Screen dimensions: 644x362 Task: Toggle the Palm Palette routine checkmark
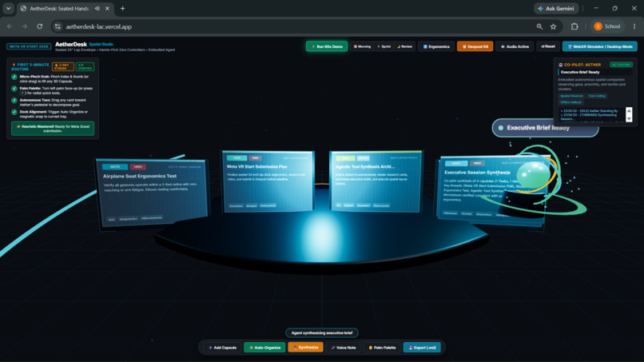(14, 89)
